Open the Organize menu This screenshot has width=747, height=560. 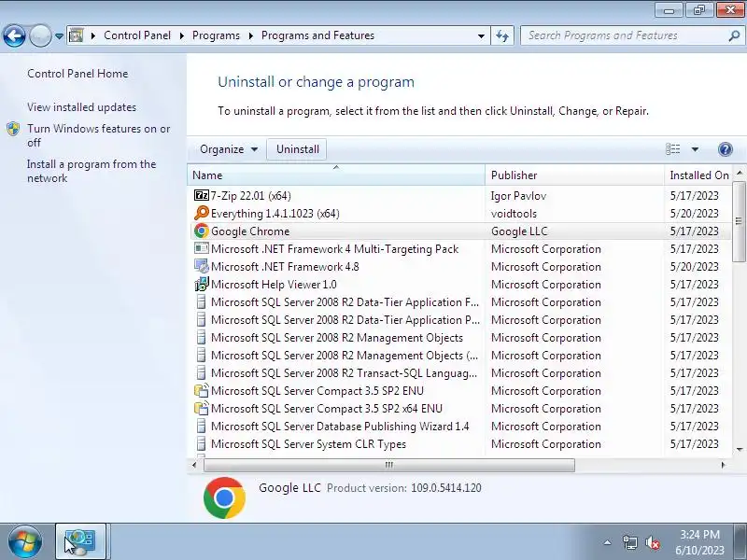click(x=229, y=149)
